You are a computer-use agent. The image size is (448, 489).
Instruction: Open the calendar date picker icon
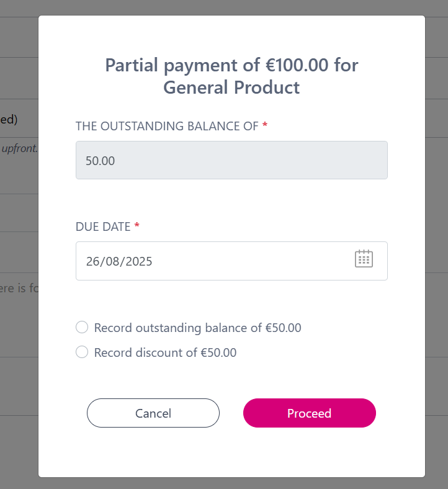tap(364, 259)
